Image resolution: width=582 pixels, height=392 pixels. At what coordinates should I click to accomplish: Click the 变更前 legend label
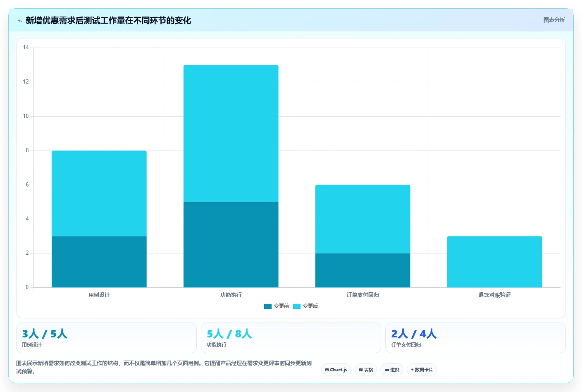coord(281,306)
